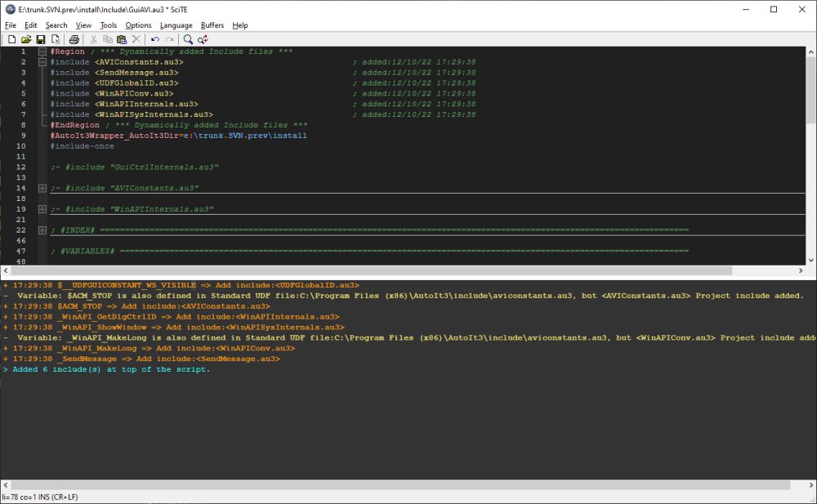817x504 pixels.
Task: Click the editor horizontal scrollbar left arrow
Action: pyautogui.click(x=5, y=270)
